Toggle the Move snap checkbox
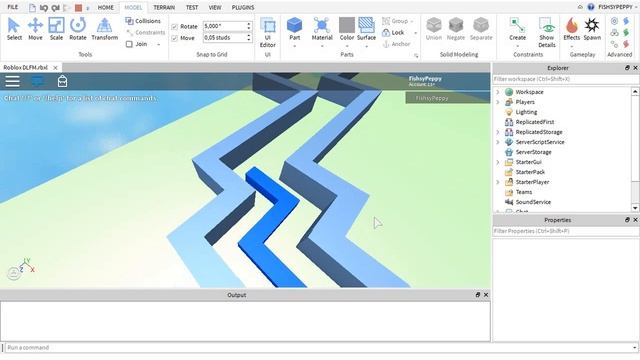This screenshot has width=640, height=360. click(175, 38)
